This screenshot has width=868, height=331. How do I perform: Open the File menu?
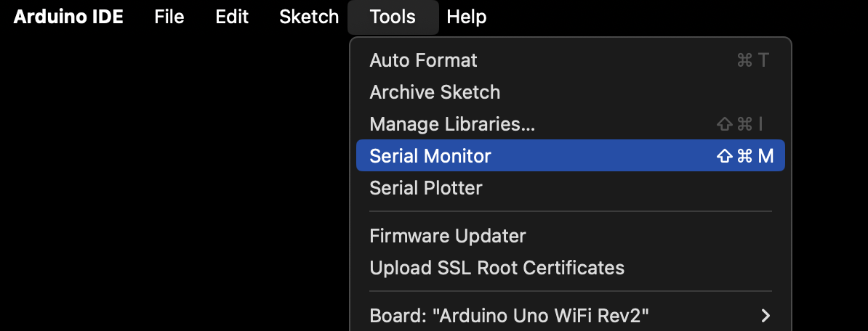point(169,17)
